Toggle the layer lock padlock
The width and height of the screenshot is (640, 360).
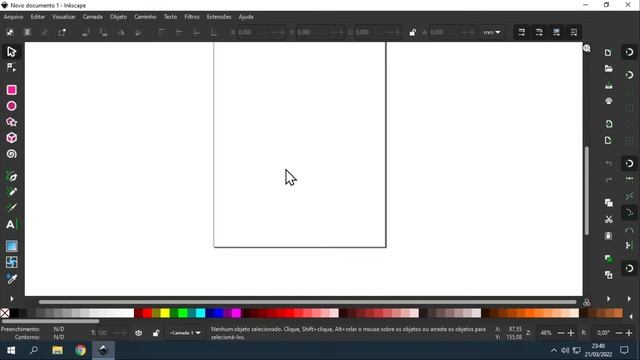tap(156, 333)
